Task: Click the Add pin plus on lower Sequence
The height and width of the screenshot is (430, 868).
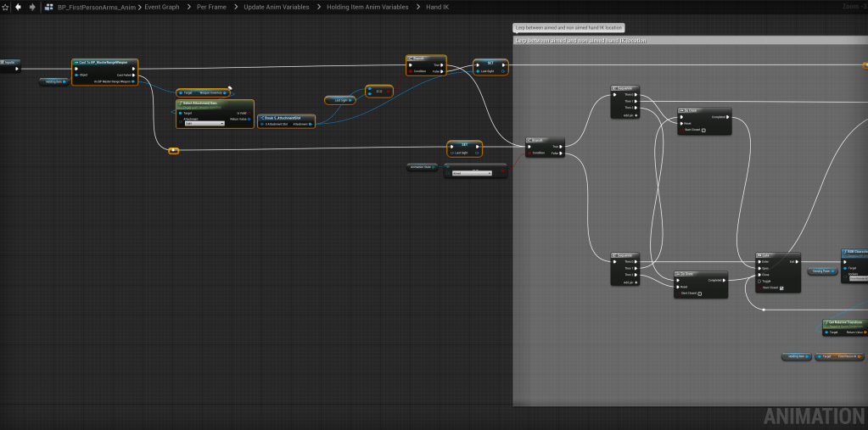Action: click(x=636, y=282)
